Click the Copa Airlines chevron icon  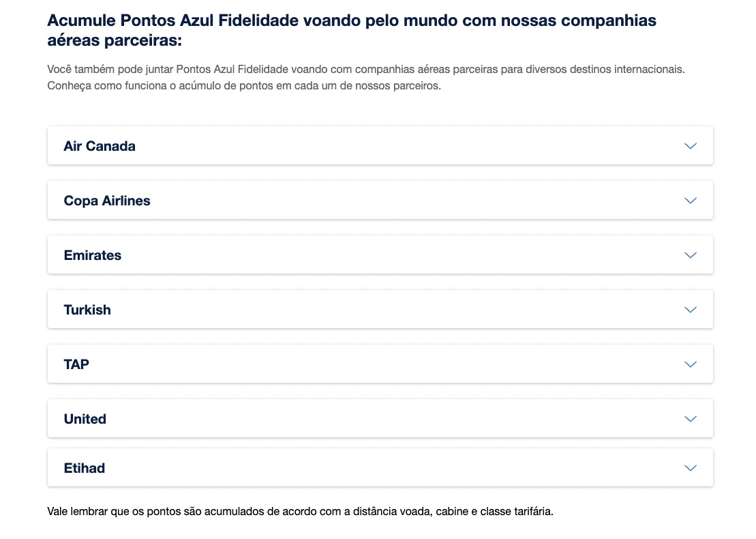[691, 201]
